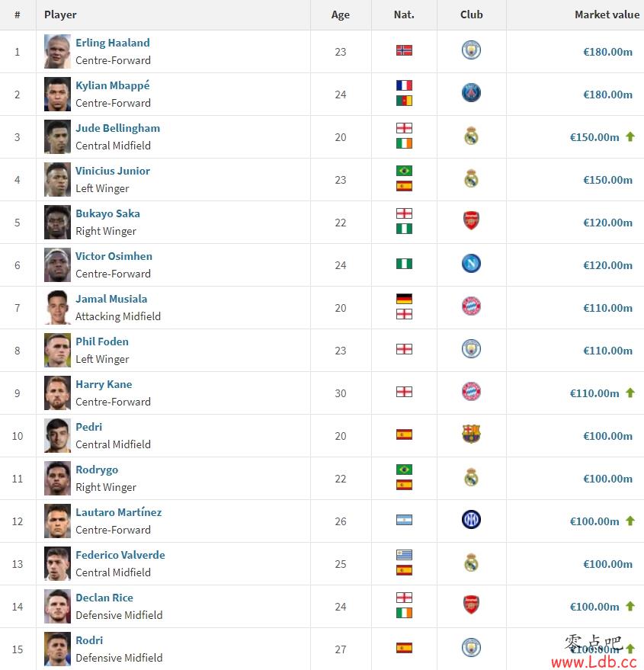Click the Player column header
Viewport: 644px width, 670px height.
60,14
